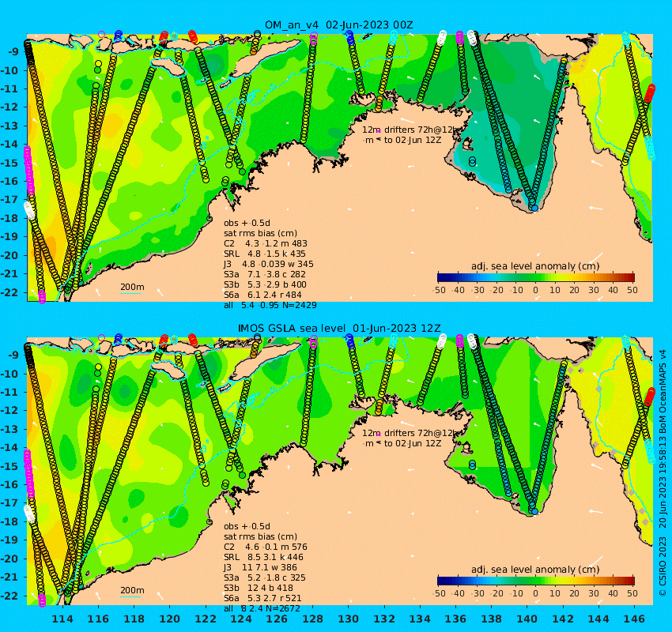
Task: Click the CSIRO 2023 BoM OceanMAPS v4 copyright text
Action: (x=663, y=472)
